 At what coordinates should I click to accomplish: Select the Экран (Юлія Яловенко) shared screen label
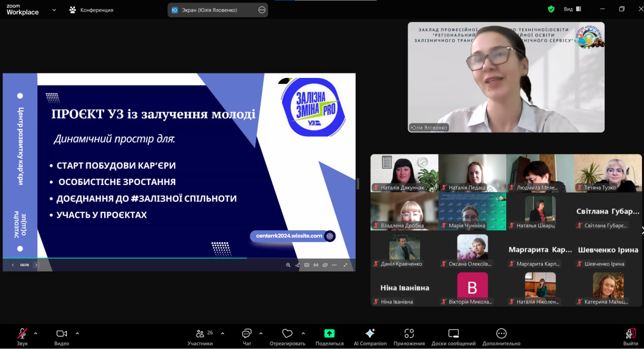click(209, 10)
